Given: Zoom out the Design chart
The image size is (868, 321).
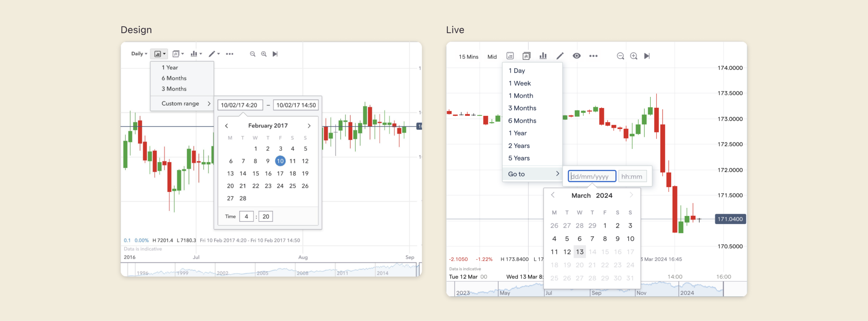Looking at the screenshot, I should coord(253,54).
